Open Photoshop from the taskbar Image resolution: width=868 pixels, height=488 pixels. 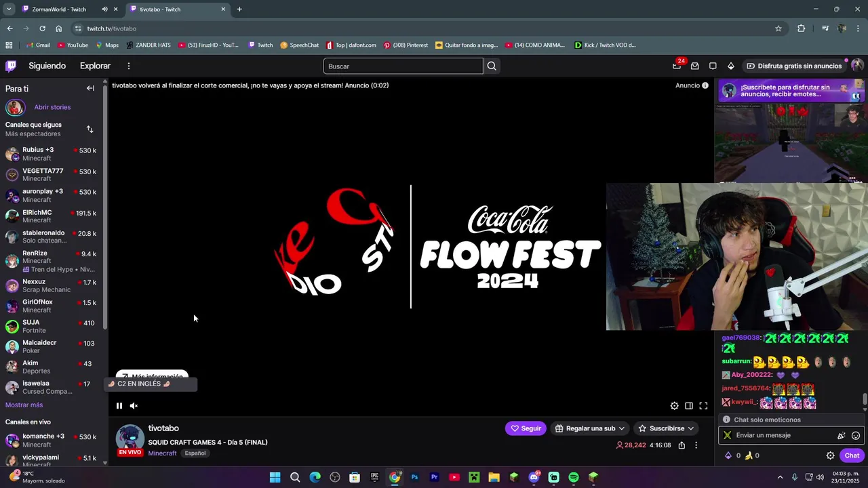414,477
